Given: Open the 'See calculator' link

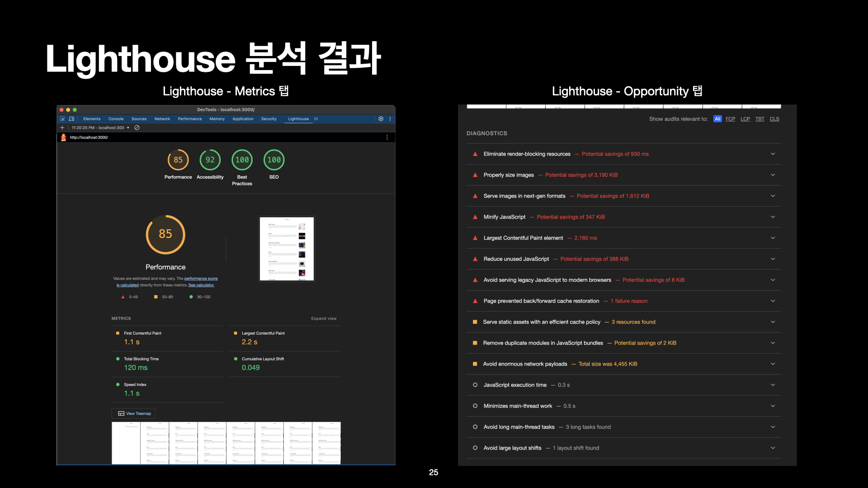Looking at the screenshot, I should pos(201,285).
